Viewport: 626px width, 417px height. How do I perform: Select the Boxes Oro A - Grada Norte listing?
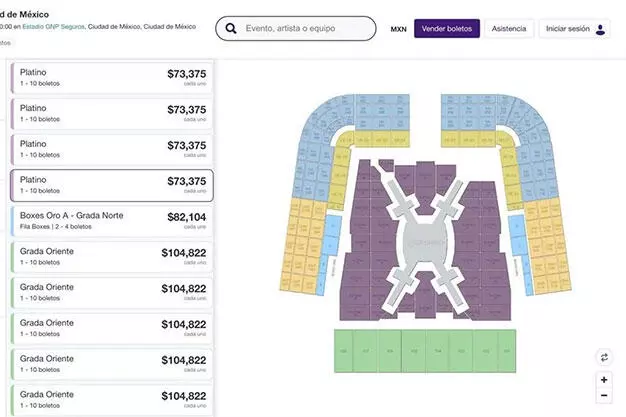click(x=110, y=221)
